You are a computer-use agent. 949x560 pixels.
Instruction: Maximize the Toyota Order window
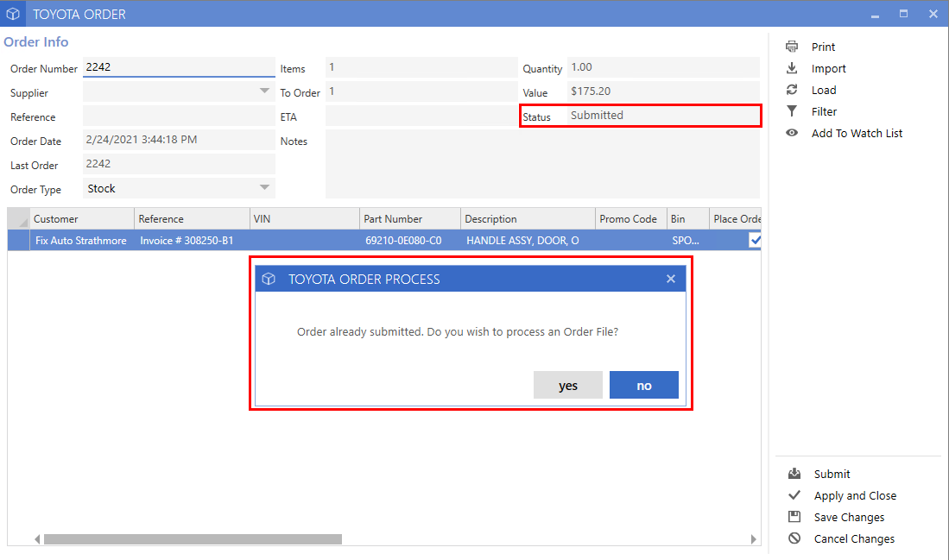[x=903, y=14]
